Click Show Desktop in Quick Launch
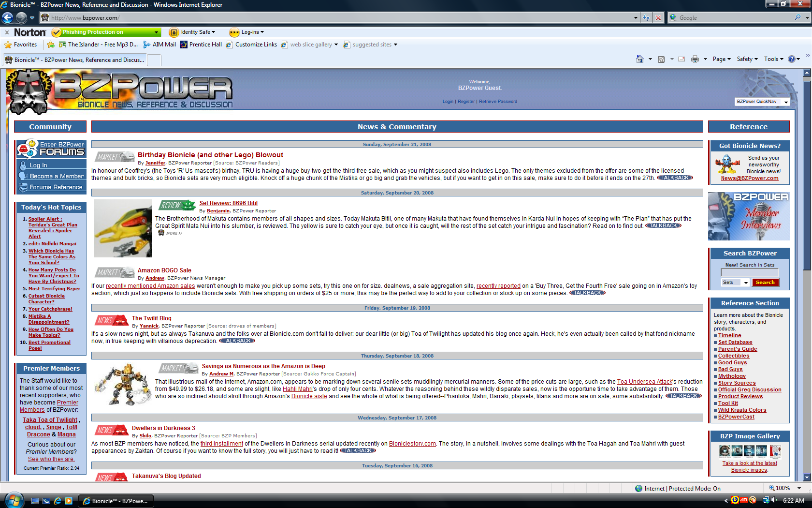This screenshot has height=508, width=812. [35, 501]
